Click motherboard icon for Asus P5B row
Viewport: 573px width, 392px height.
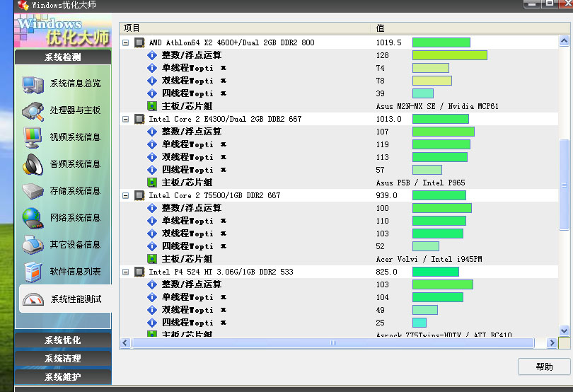(x=152, y=183)
